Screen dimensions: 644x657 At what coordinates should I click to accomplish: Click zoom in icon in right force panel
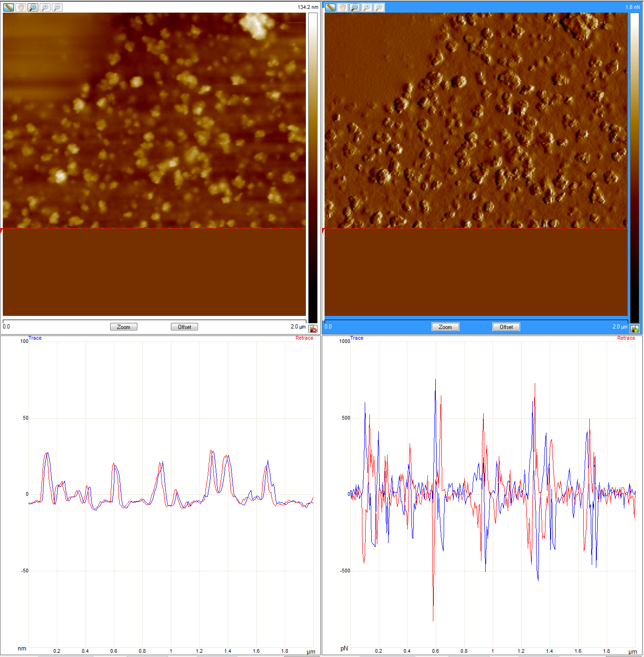(367, 7)
